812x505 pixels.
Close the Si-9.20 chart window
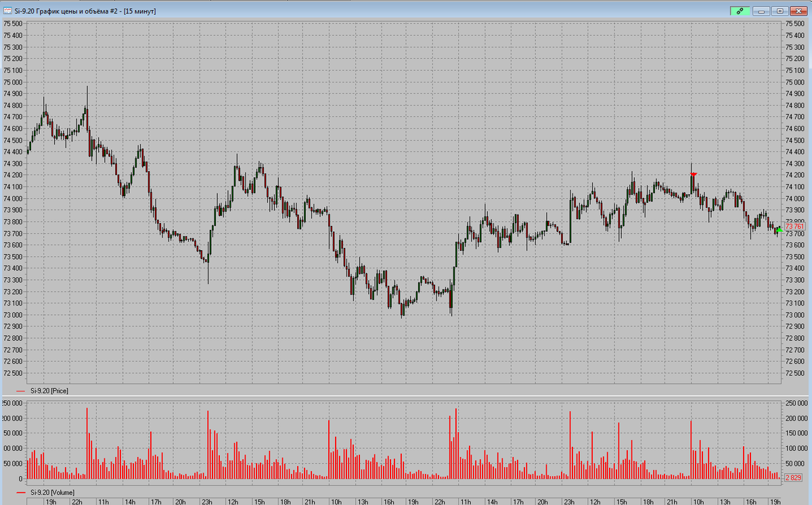click(x=798, y=11)
